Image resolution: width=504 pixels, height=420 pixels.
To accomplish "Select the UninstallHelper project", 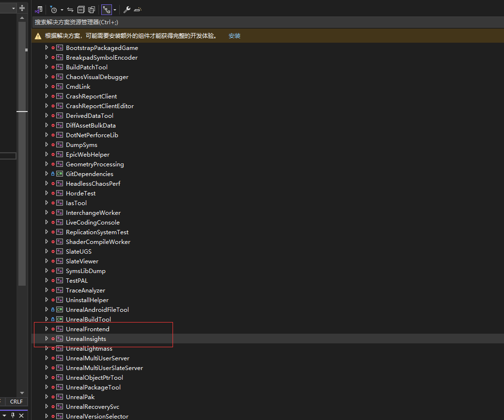I will click(x=87, y=300).
